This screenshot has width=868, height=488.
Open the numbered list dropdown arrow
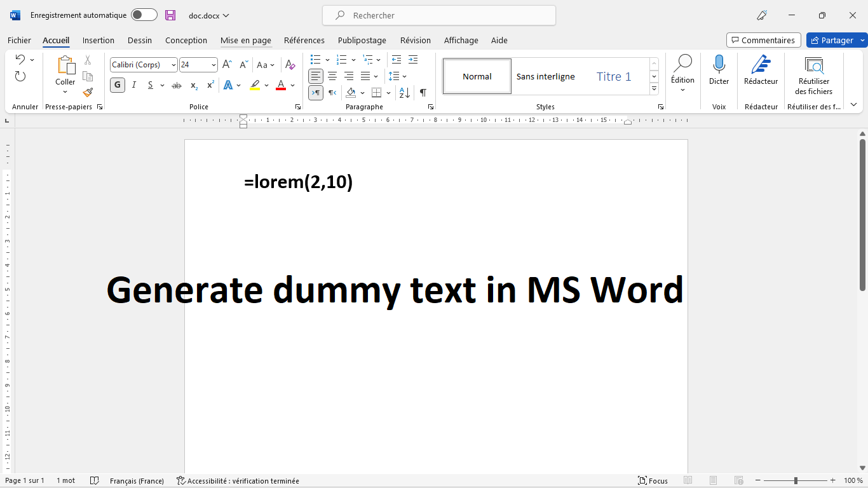click(353, 60)
